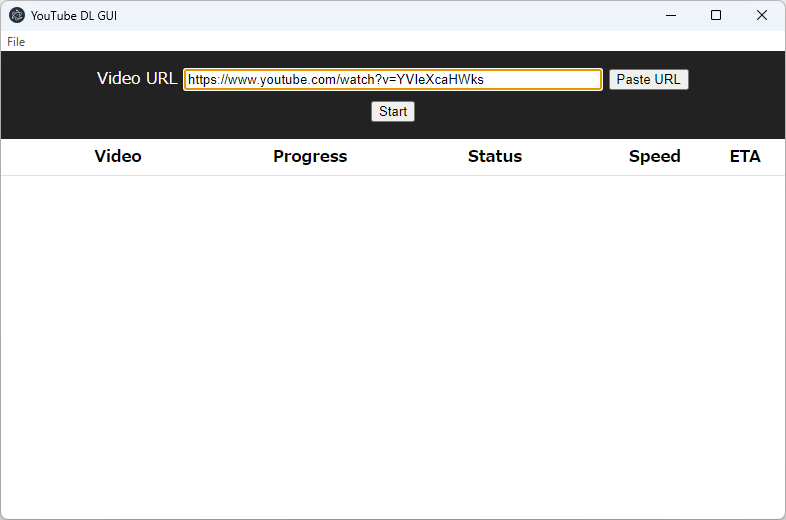
Task: Close the YouTube DL GUI window
Action: (762, 15)
